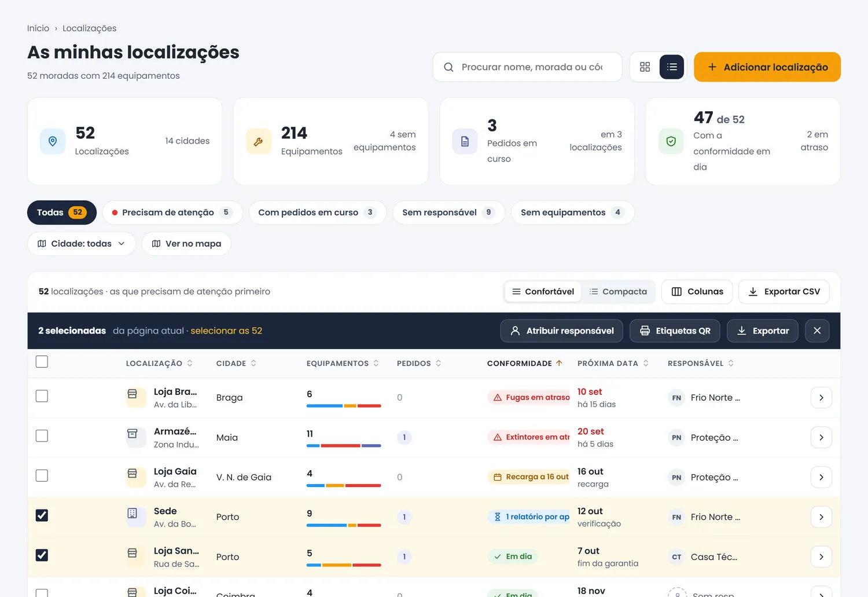Image resolution: width=868 pixels, height=597 pixels.
Task: Toggle the select-all header checkbox
Action: pyautogui.click(x=42, y=362)
